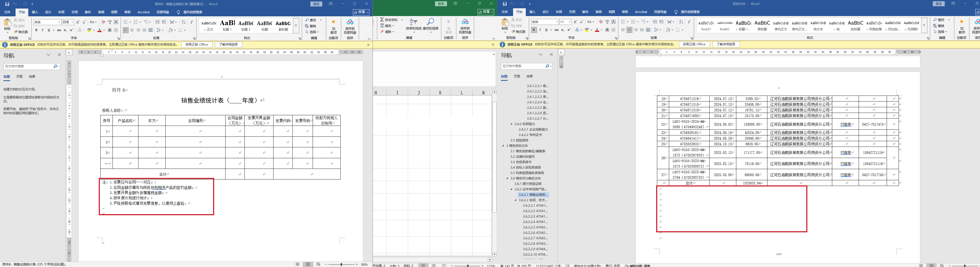Decrease indent in the 附件8 Word window
Image resolution: width=980 pixels, height=267 pixels.
coord(158,22)
